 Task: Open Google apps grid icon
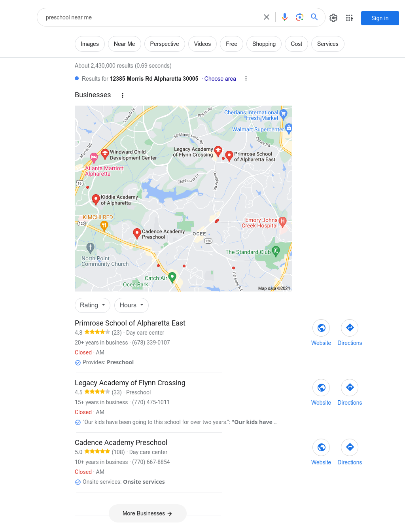point(349,18)
